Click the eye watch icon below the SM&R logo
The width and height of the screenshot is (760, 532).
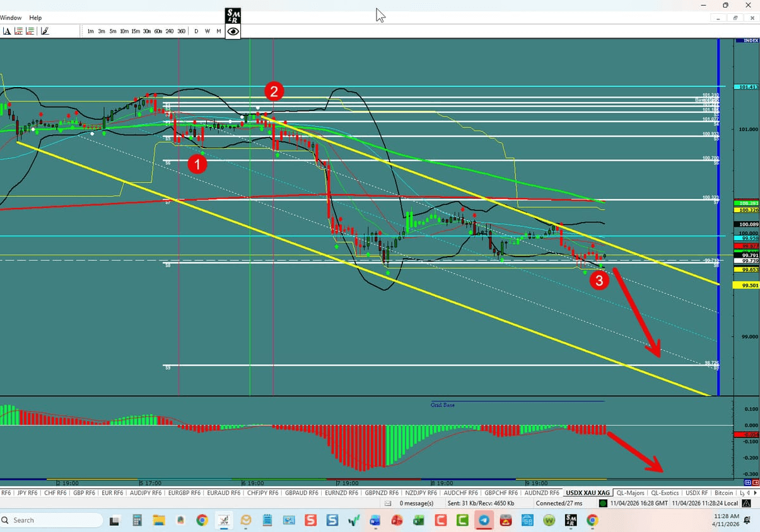tap(233, 31)
